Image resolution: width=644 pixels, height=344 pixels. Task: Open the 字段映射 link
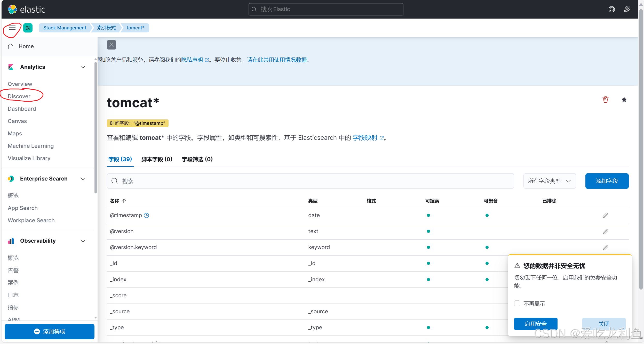click(365, 138)
